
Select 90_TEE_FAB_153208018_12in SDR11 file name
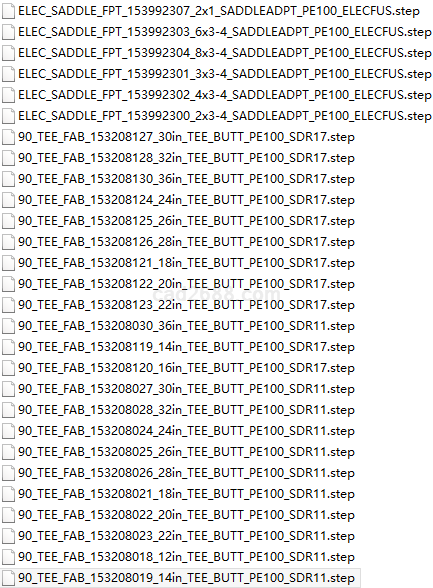click(x=186, y=557)
